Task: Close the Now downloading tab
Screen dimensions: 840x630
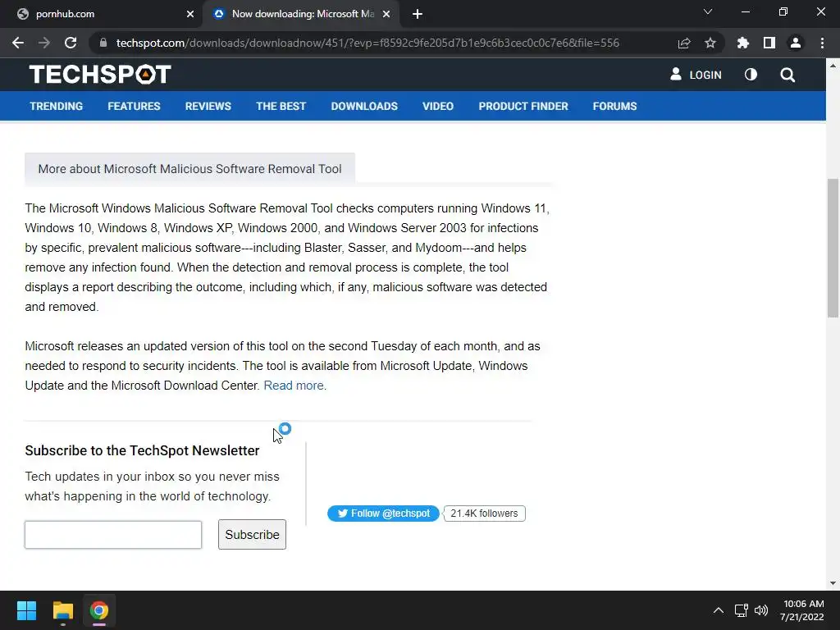Action: point(386,14)
